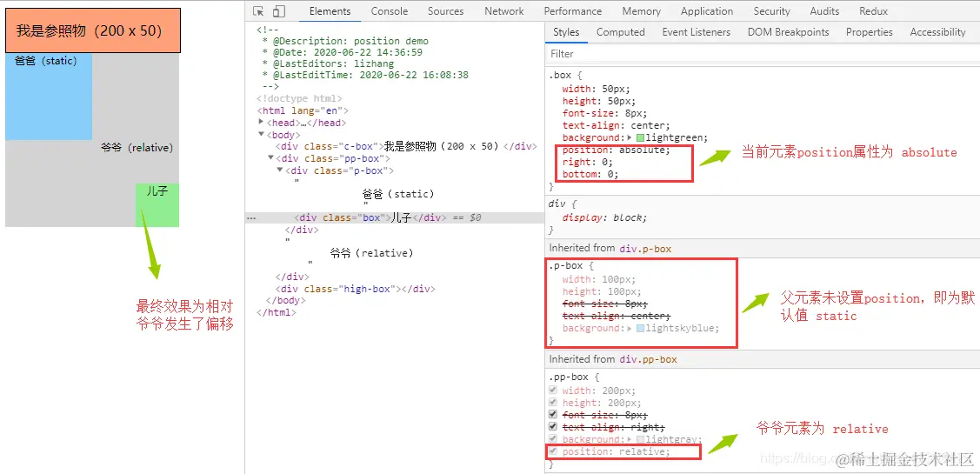Click the 爸爸（static）text node in DOM tree
The height and width of the screenshot is (474, 980).
(398, 195)
